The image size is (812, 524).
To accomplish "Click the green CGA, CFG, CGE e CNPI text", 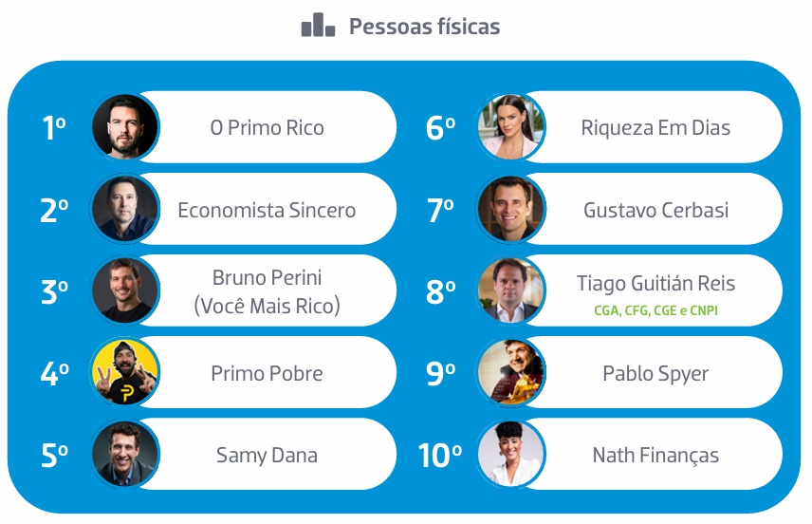I will (x=655, y=310).
